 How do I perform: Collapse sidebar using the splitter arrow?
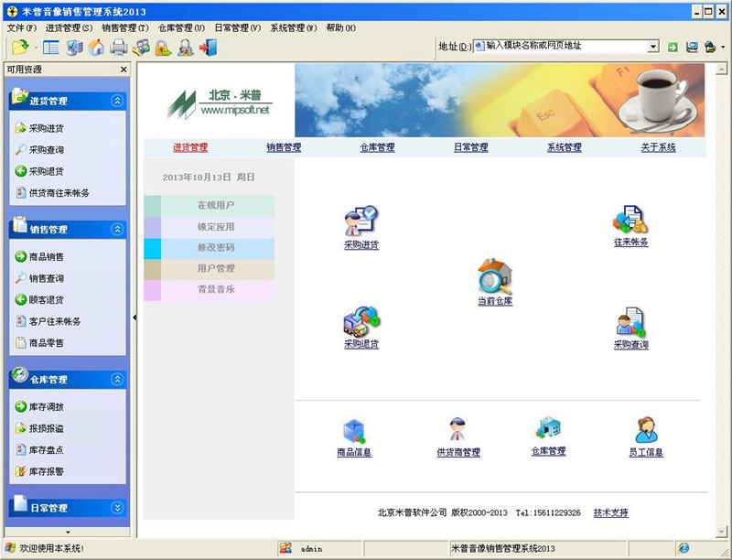pos(135,318)
